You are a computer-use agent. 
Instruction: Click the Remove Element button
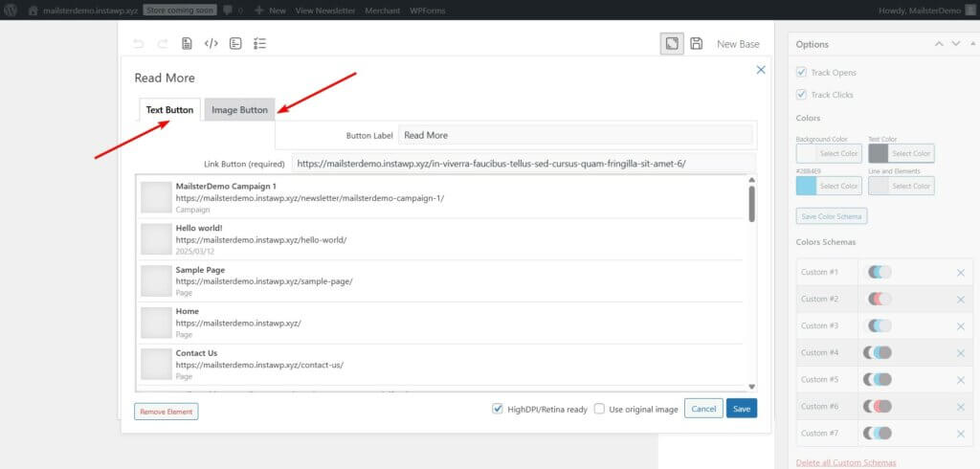tap(166, 412)
